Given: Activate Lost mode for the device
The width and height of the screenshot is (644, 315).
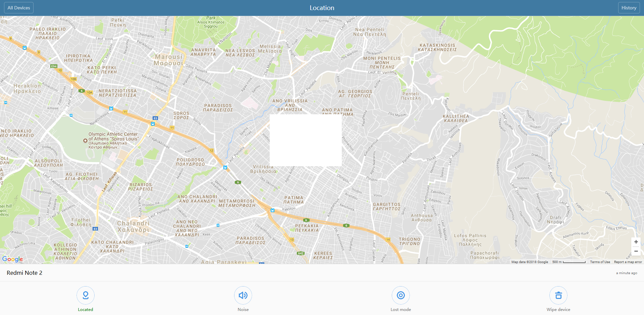Looking at the screenshot, I should pos(401,295).
